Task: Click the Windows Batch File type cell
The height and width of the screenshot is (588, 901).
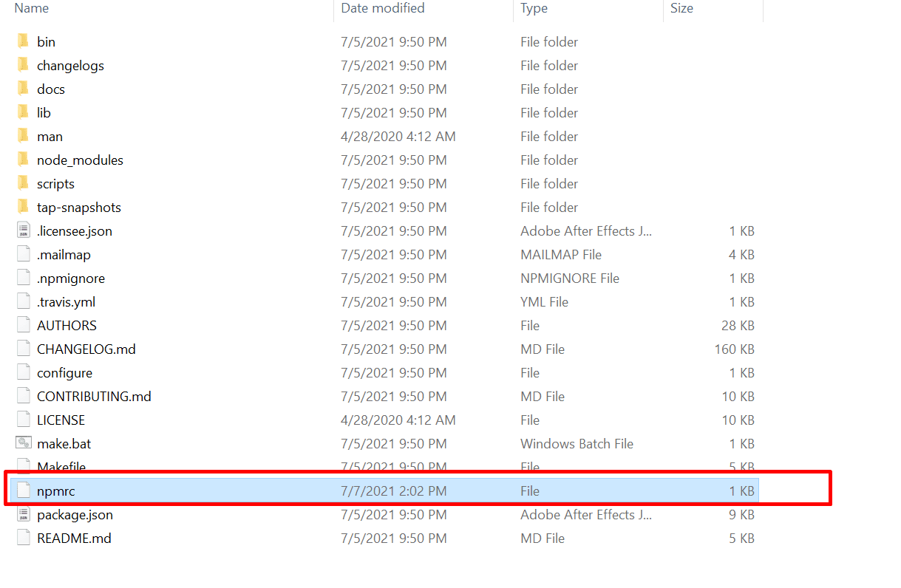Action: click(x=577, y=444)
